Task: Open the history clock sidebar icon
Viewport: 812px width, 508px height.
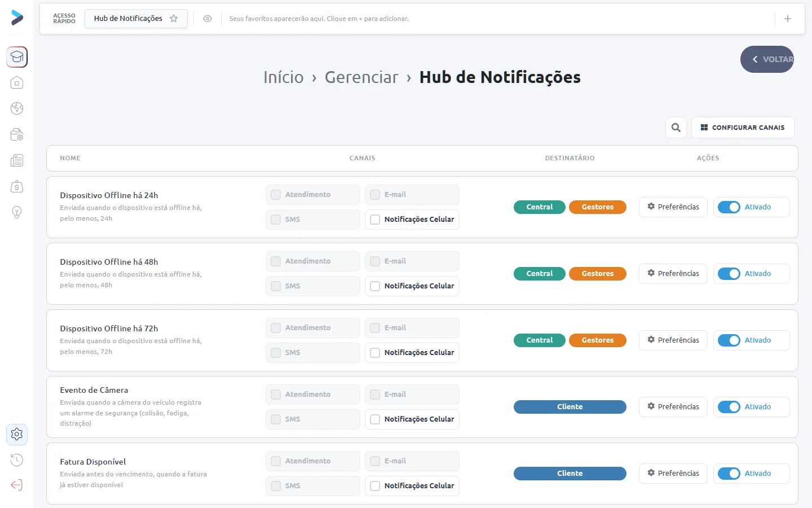Action: coord(17,459)
